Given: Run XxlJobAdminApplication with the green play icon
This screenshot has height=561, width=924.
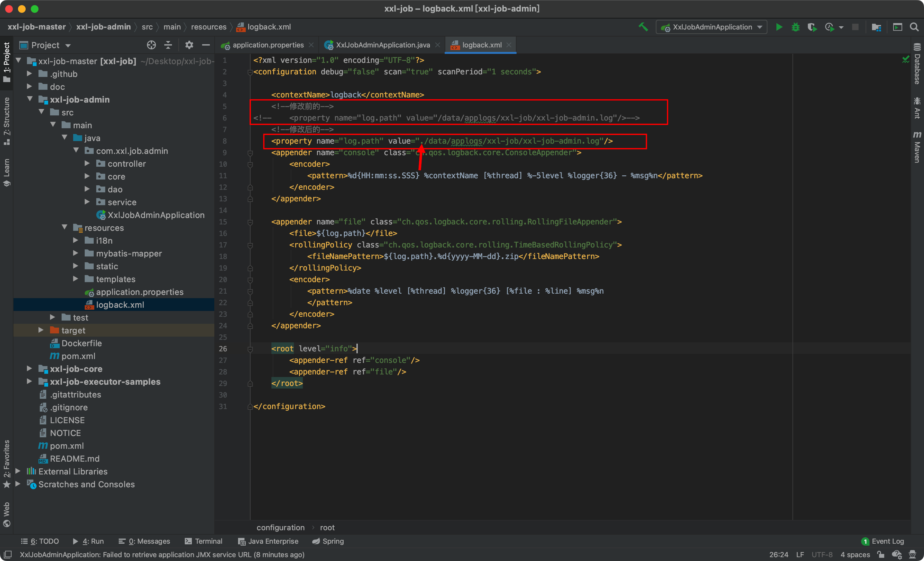Looking at the screenshot, I should tap(779, 27).
